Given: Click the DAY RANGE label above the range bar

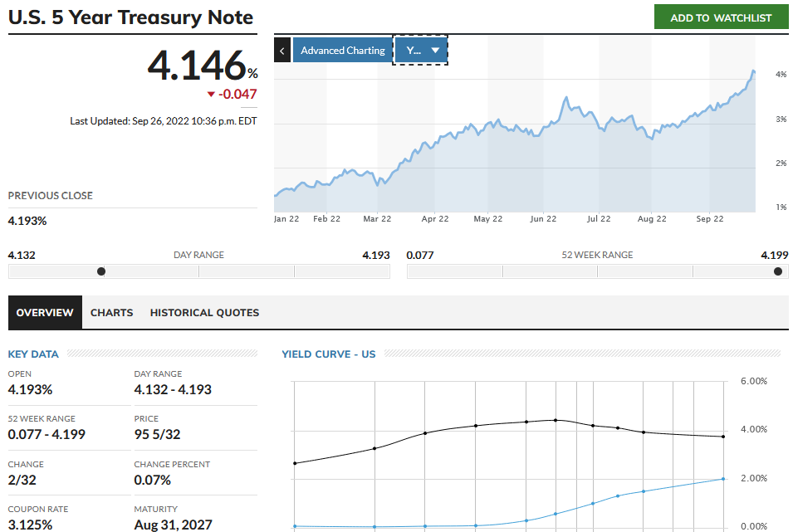Looking at the screenshot, I should 198,256.
